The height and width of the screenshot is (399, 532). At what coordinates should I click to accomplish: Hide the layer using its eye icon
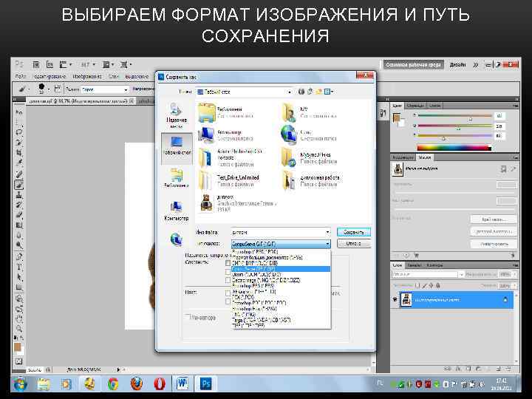click(x=395, y=299)
